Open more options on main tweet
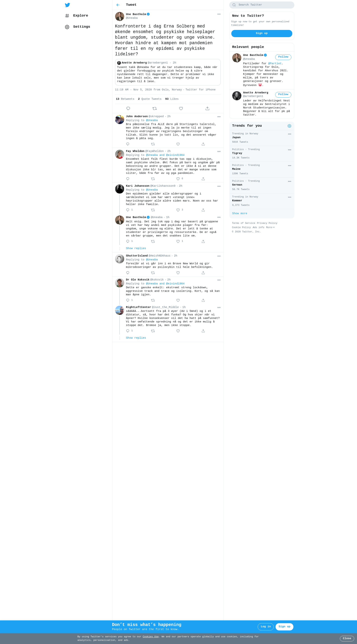Screen dimensions: 357x644 coord(219,14)
